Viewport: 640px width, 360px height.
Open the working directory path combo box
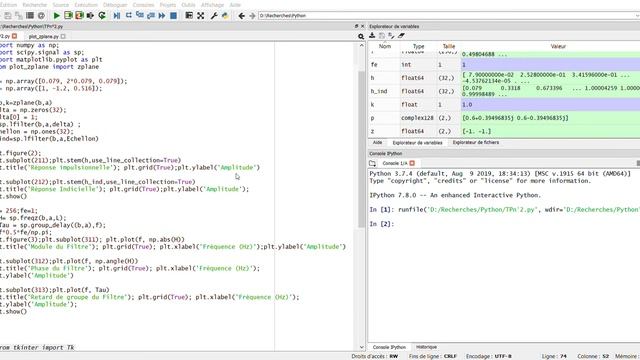coord(448,16)
